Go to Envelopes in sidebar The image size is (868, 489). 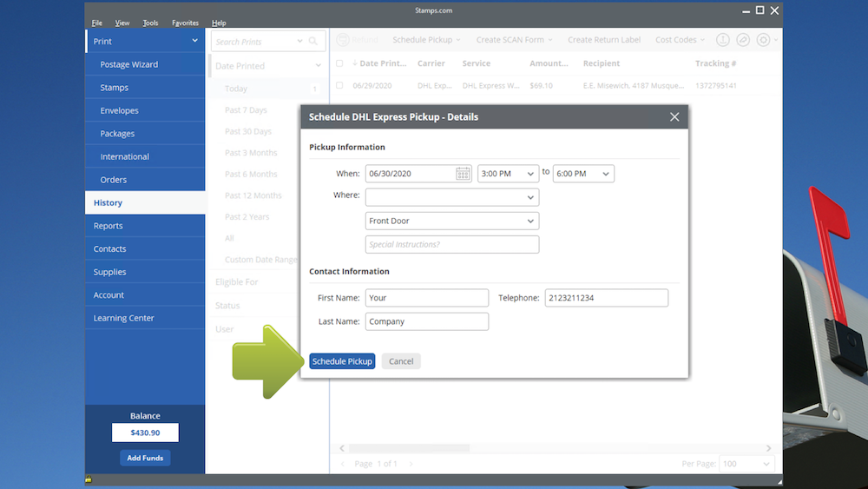pos(145,110)
